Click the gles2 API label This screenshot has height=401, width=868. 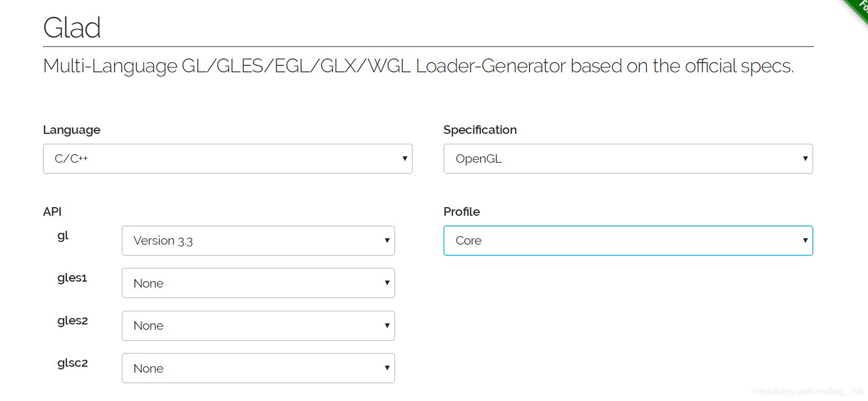pos(72,321)
